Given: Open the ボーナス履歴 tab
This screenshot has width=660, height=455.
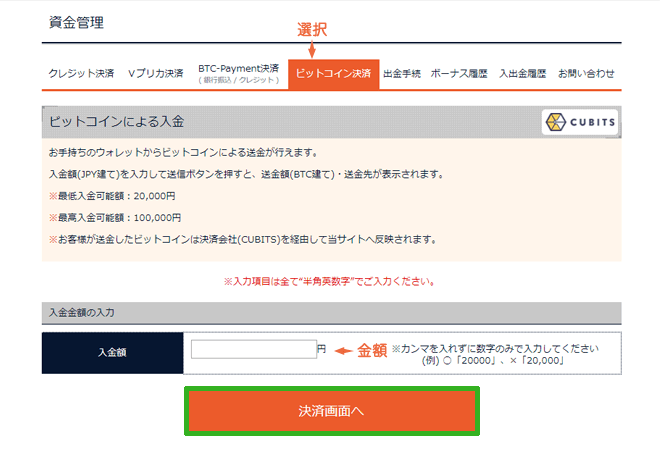Looking at the screenshot, I should point(459,74).
